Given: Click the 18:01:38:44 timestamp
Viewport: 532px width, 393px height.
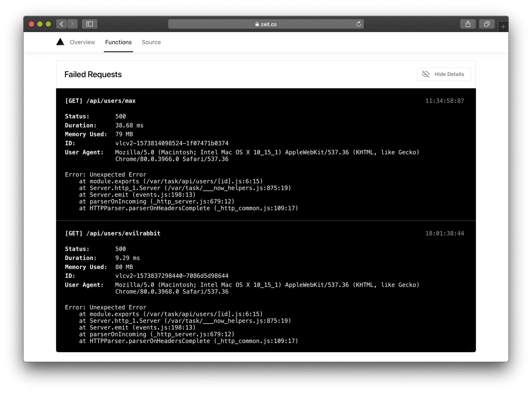Looking at the screenshot, I should [444, 234].
